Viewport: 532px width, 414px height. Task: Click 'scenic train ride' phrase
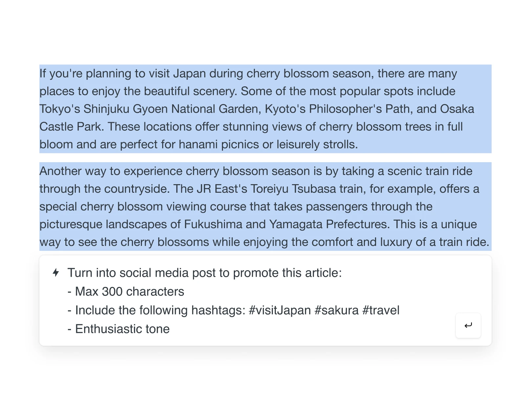tap(430, 171)
